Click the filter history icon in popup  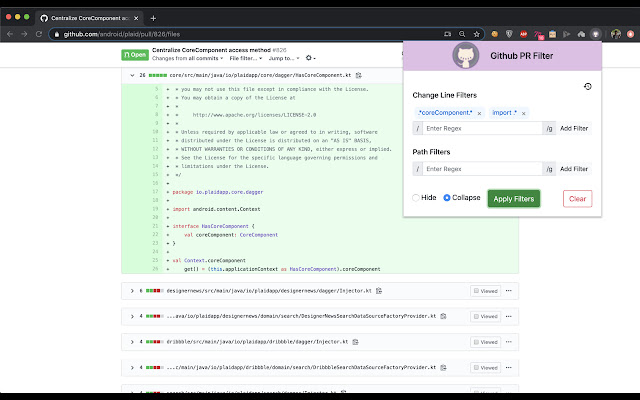587,87
